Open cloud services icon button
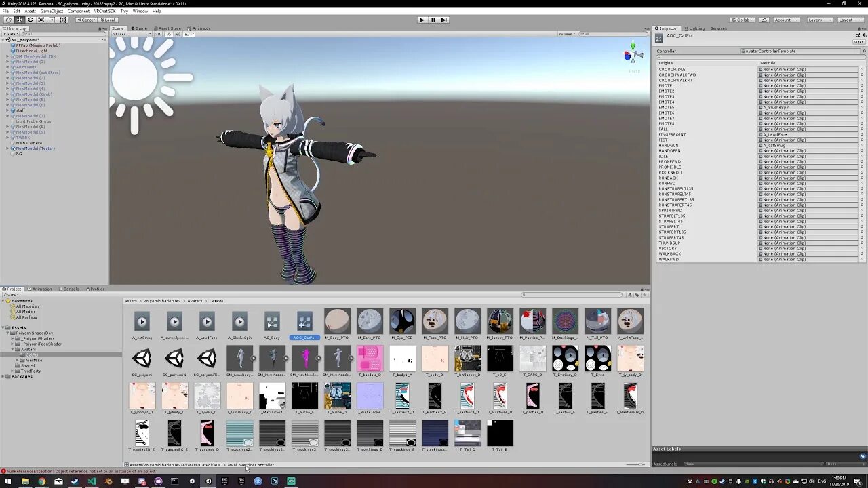The image size is (868, 488). click(x=764, y=20)
